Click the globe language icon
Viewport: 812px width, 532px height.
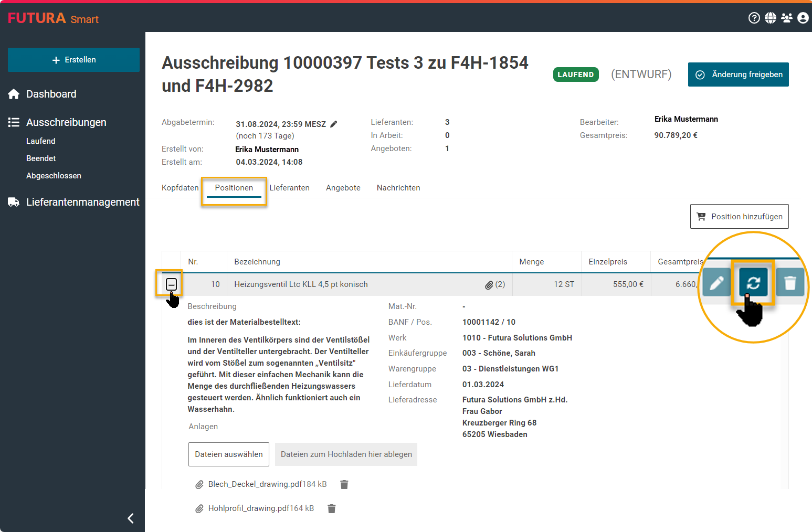click(770, 18)
